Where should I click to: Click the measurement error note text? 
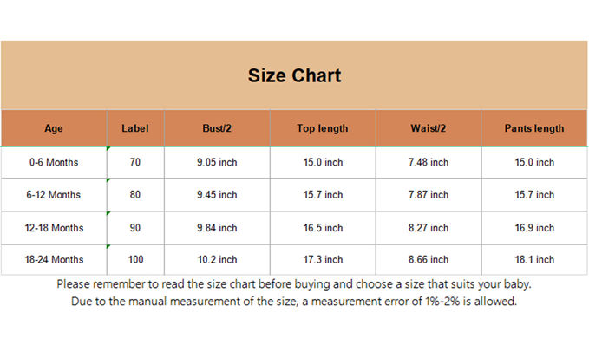[294, 302]
